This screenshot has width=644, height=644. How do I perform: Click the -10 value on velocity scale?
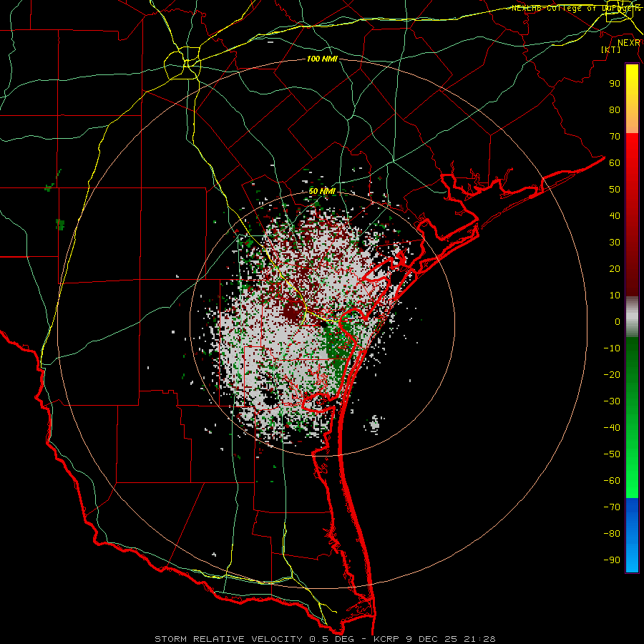tap(612, 348)
